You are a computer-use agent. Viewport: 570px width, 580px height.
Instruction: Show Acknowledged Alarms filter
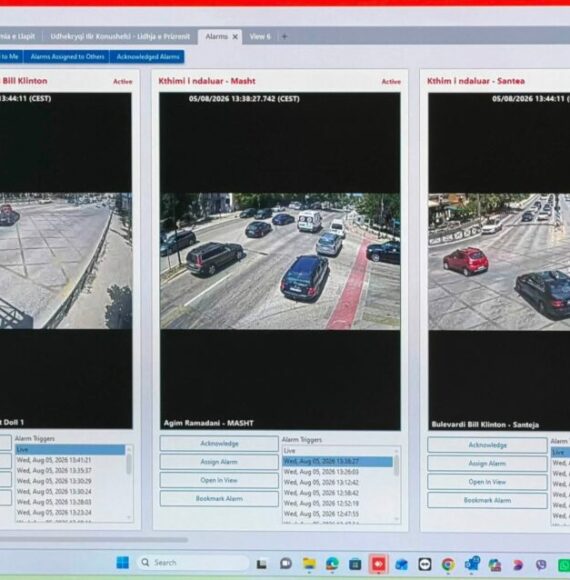pos(148,57)
